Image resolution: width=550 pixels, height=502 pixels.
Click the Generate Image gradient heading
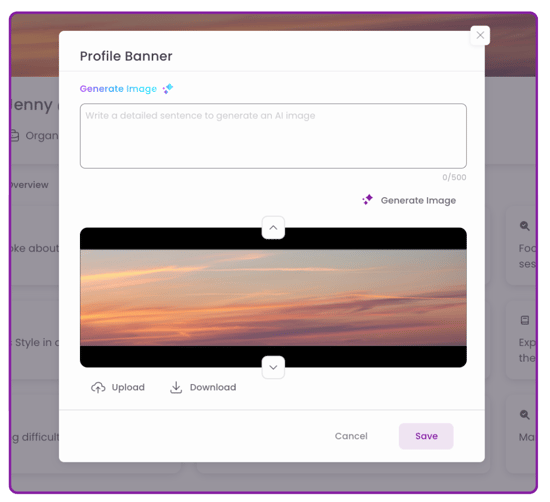[118, 89]
